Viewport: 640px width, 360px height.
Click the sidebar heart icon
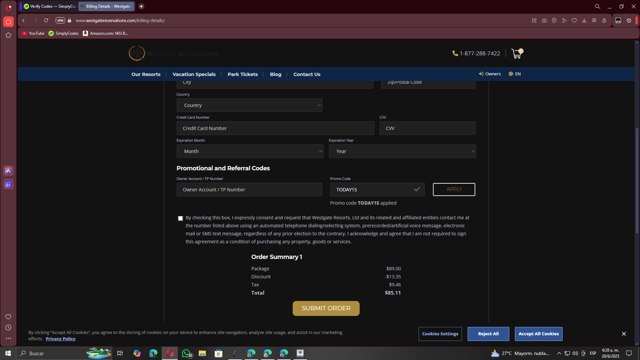(8, 316)
